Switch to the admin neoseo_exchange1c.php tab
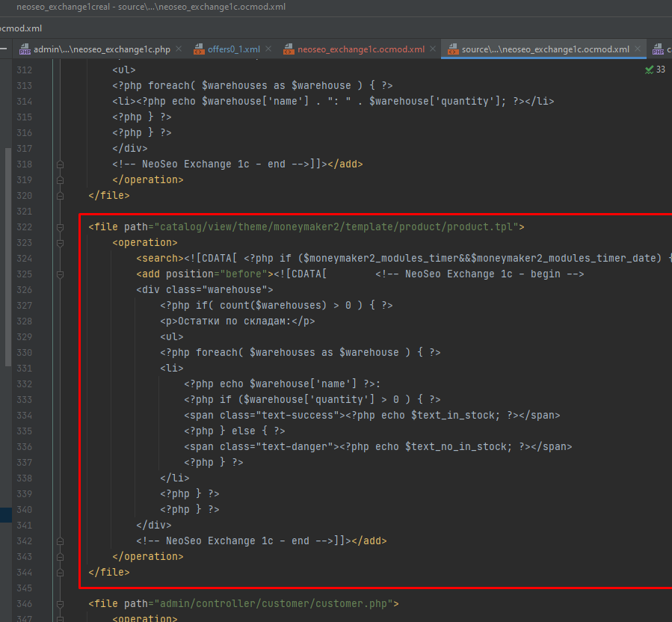Image resolution: width=672 pixels, height=622 pixels. click(x=102, y=50)
